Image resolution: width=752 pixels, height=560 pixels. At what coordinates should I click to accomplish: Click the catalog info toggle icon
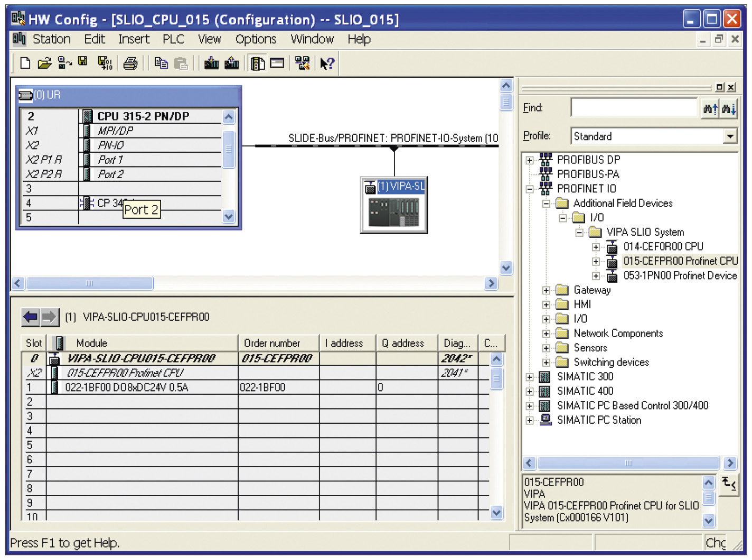point(729,484)
